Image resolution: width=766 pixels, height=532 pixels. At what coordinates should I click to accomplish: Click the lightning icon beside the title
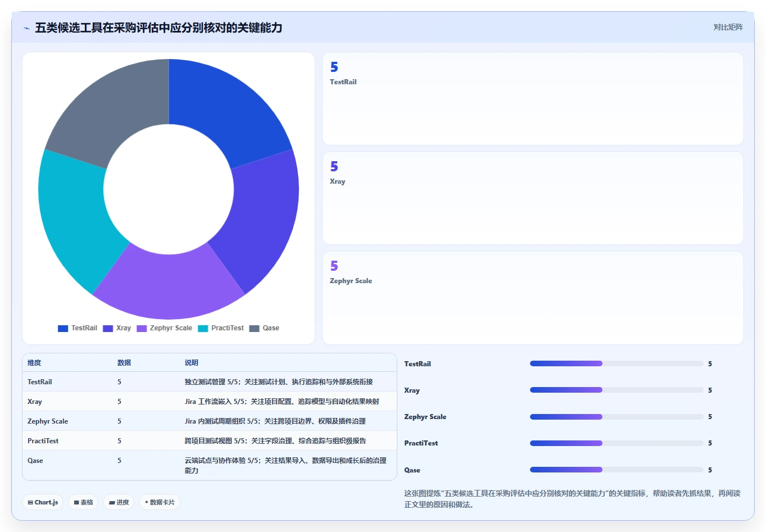[27, 28]
